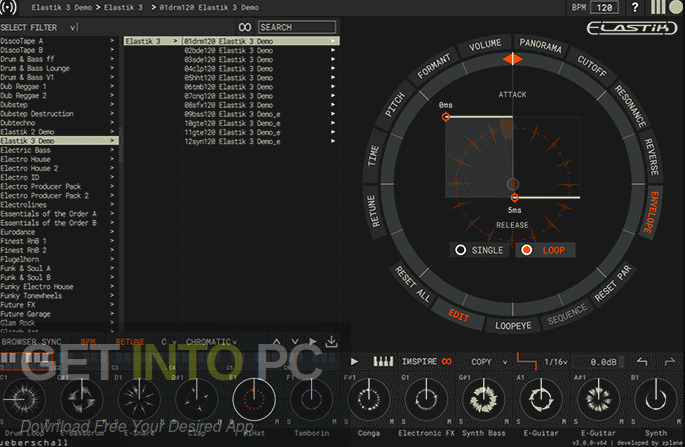Click the Attack 0ms envelope handle
This screenshot has width=685, height=447.
tap(446, 117)
